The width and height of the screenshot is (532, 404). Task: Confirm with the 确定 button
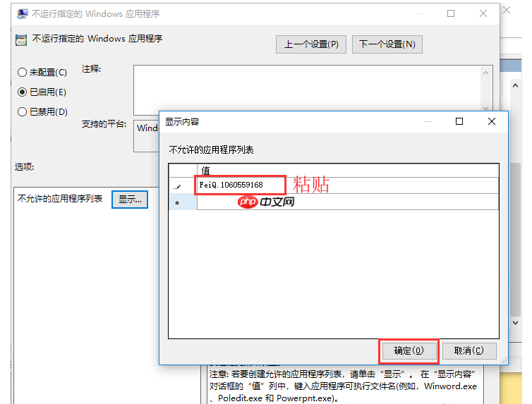tap(409, 350)
